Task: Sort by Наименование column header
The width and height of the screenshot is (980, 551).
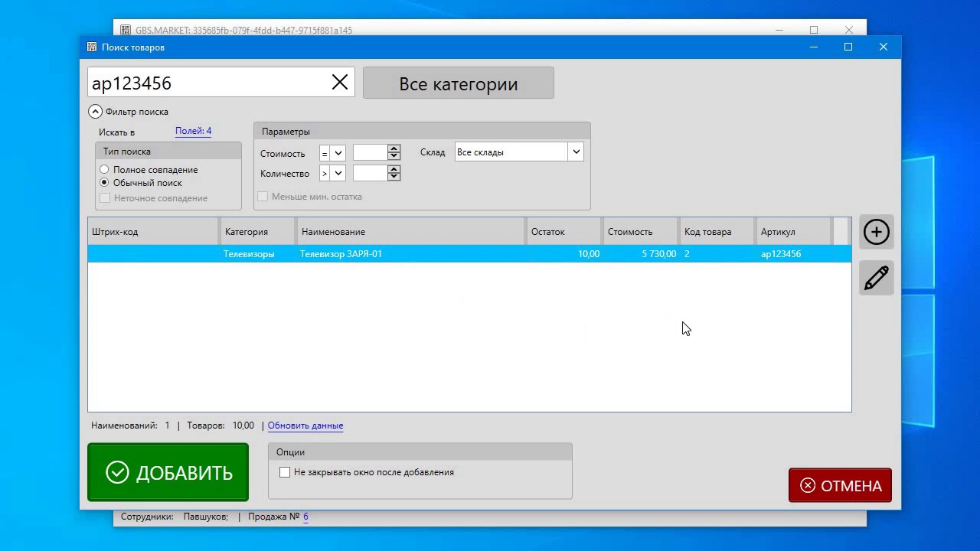Action: point(411,232)
